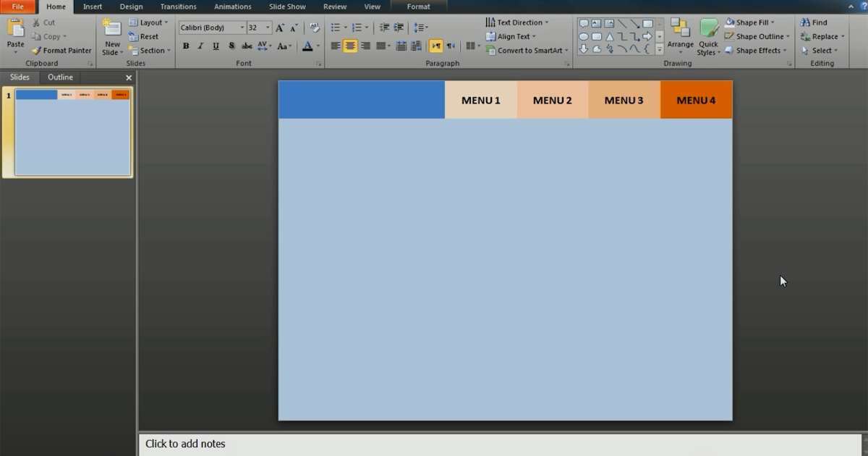Switch to the Insert ribbon tab

[93, 7]
